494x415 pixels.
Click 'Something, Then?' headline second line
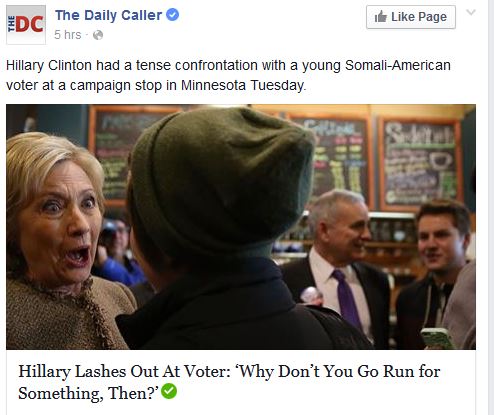click(89, 393)
